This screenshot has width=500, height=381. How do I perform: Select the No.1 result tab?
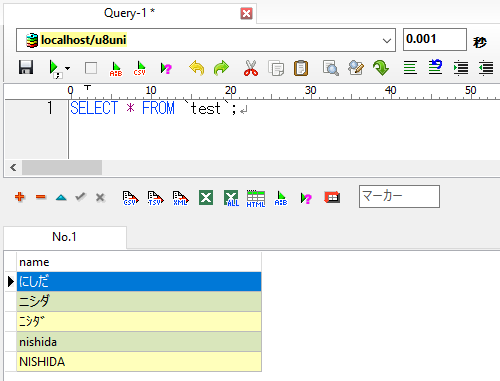point(65,237)
